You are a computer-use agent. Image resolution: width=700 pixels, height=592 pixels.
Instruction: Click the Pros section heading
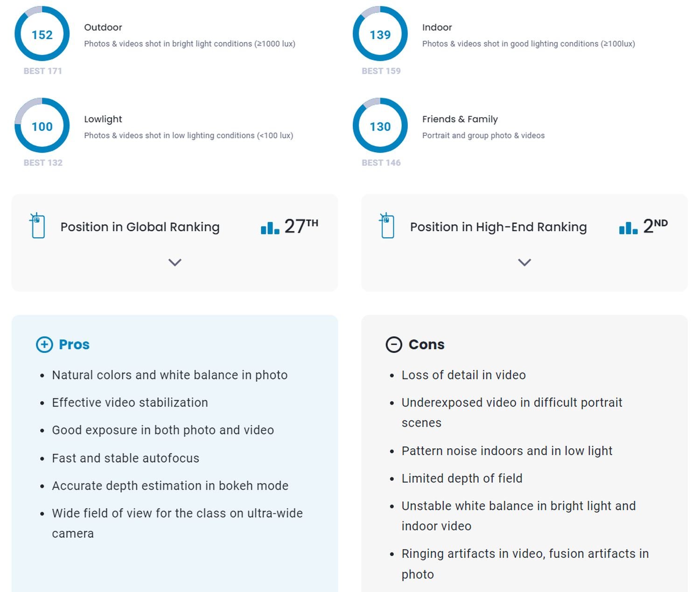pyautogui.click(x=74, y=345)
